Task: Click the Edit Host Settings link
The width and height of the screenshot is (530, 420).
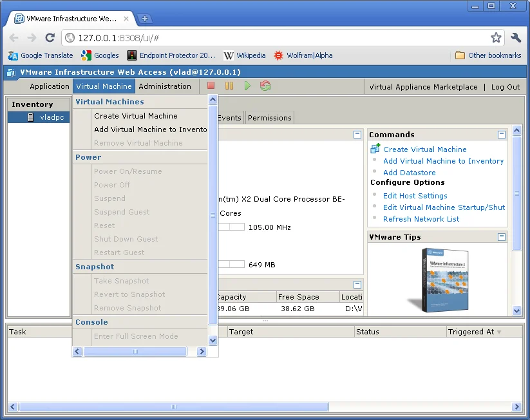Action: click(x=415, y=196)
